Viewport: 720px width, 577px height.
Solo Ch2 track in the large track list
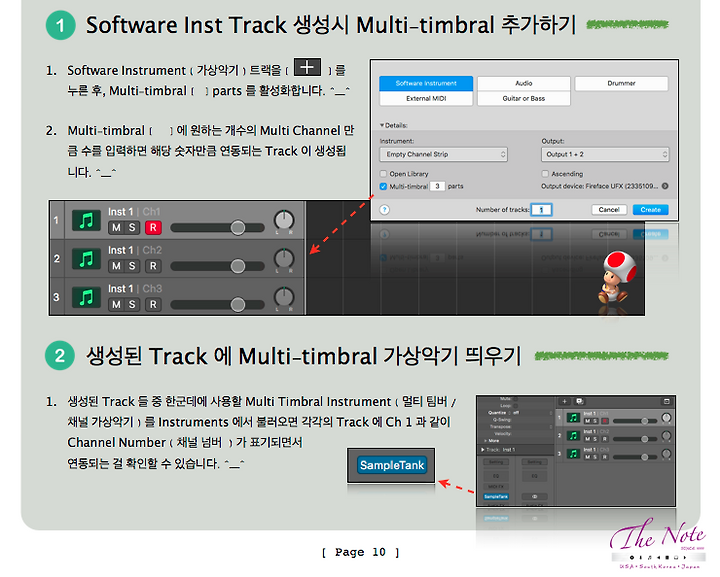(x=132, y=266)
